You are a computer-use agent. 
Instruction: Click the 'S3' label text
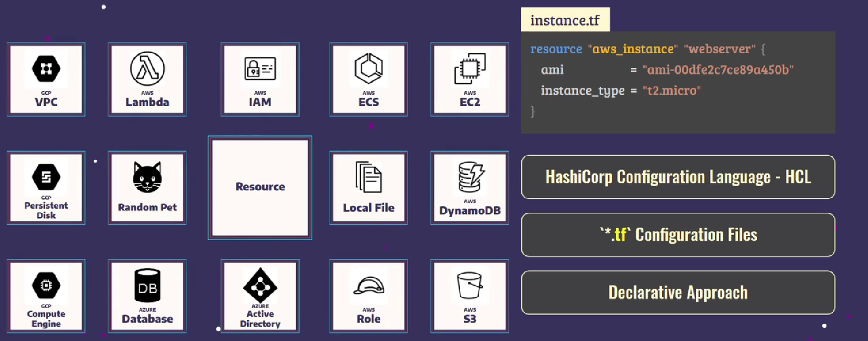[x=470, y=319]
